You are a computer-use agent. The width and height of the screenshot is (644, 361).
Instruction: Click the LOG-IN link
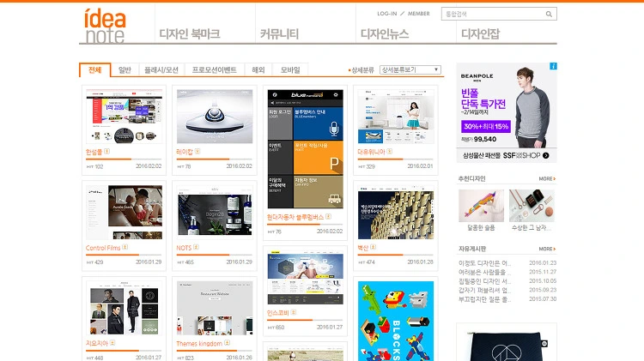pos(387,14)
